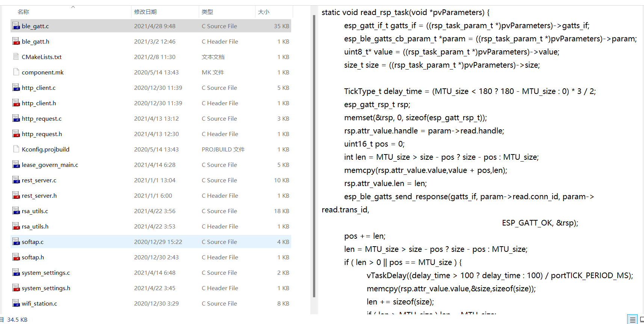Image resolution: width=644 pixels, height=324 pixels.
Task: Click the ble_gatt.c file icon
Action: pos(16,26)
